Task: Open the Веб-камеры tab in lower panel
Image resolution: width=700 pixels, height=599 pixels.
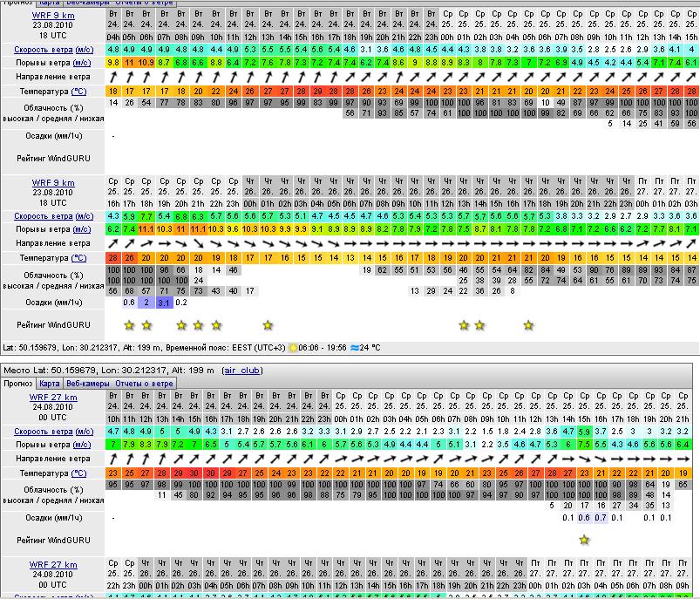Action: [86, 383]
